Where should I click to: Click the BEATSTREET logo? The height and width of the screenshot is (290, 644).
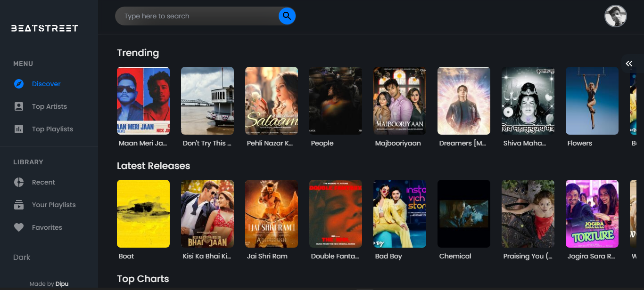[x=45, y=28]
